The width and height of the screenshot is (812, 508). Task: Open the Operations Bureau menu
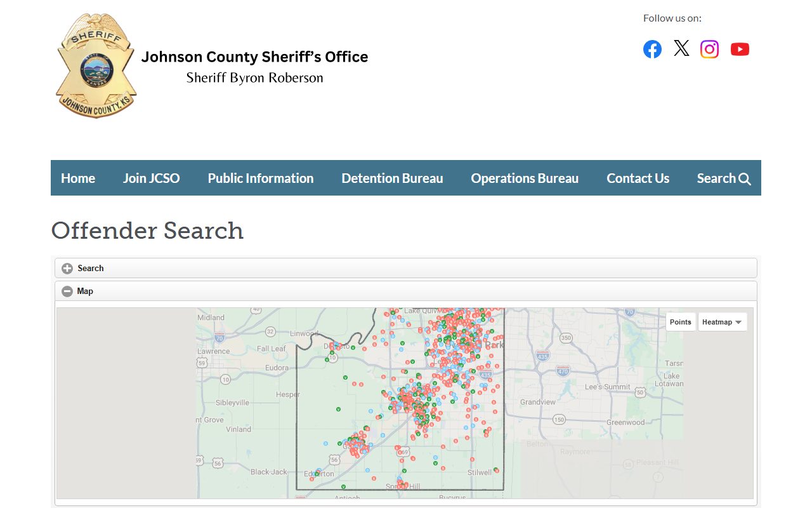pos(525,178)
